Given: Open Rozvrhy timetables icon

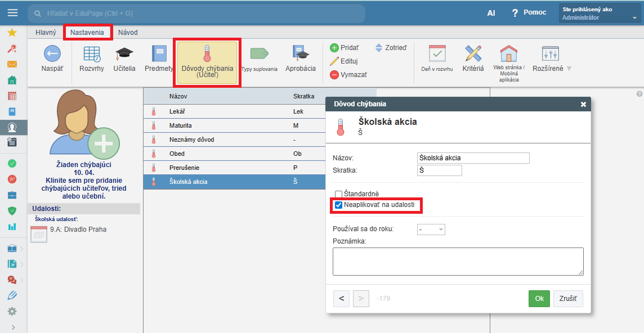Looking at the screenshot, I should pos(91,55).
